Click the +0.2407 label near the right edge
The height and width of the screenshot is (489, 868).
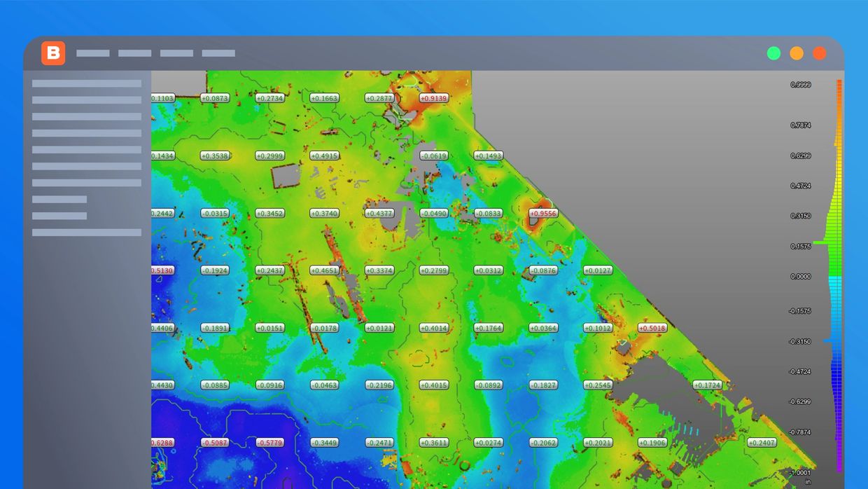tap(762, 443)
